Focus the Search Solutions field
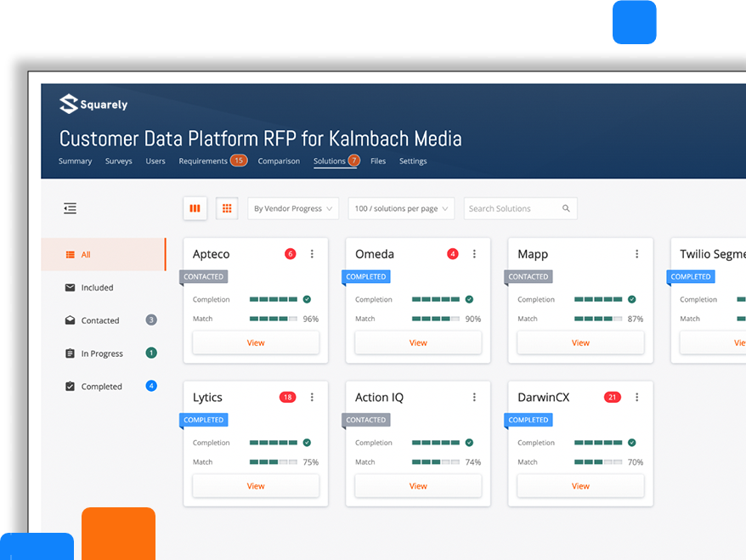 [x=521, y=208]
